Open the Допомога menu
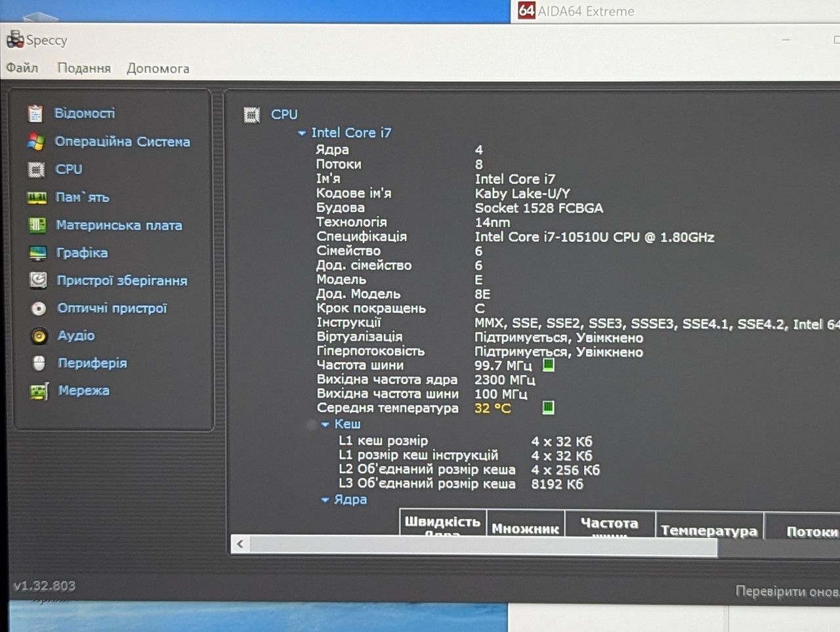 [x=158, y=68]
